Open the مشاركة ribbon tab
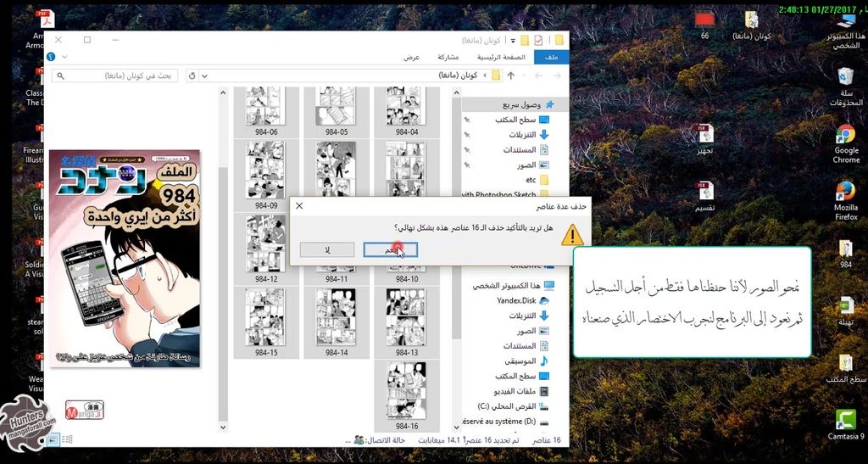Image resolution: width=868 pixels, height=464 pixels. [448, 57]
